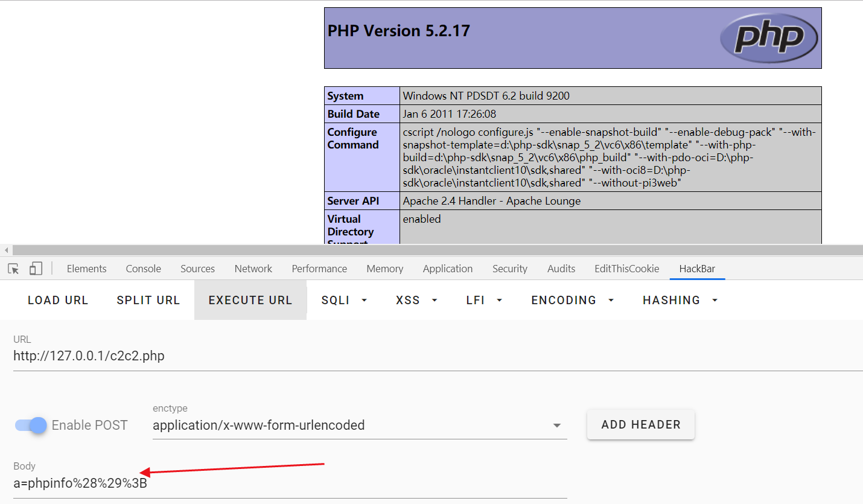Click the Configure Command row label
Screen dimensions: 863x504
pos(362,158)
